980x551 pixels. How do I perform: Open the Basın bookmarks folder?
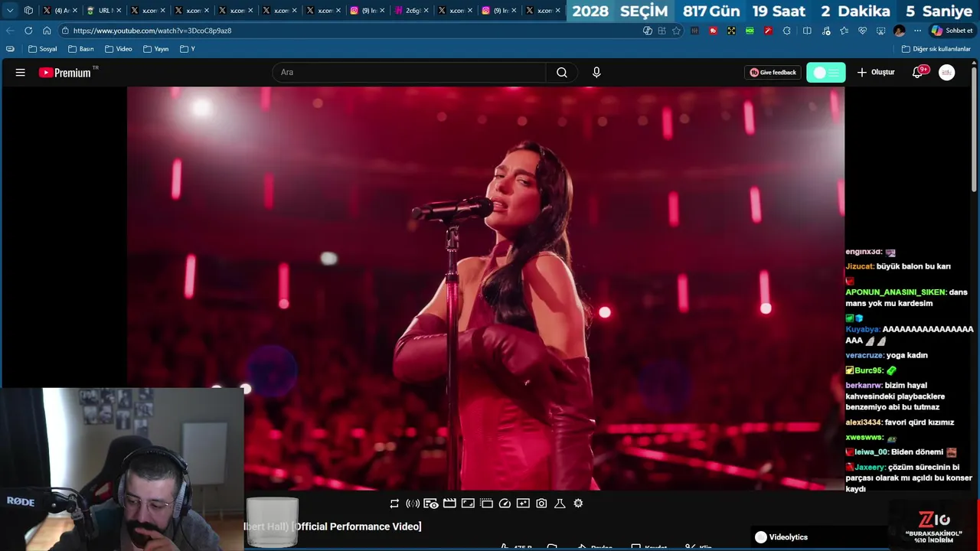[80, 49]
